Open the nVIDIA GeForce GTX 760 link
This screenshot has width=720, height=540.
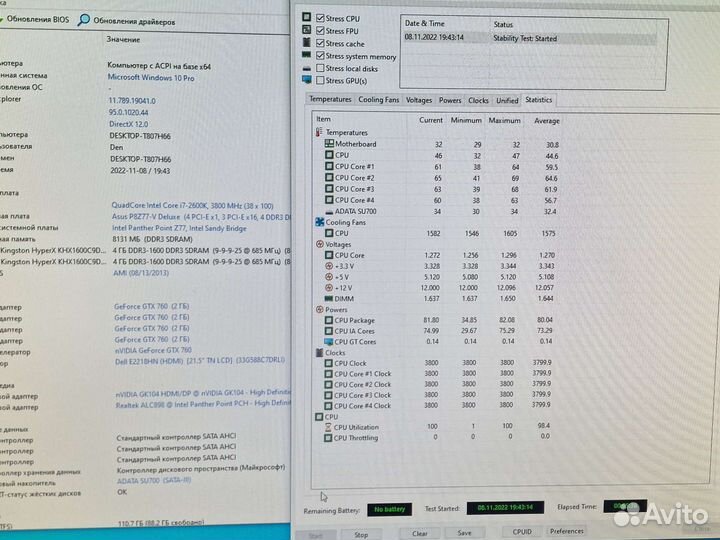(153, 350)
